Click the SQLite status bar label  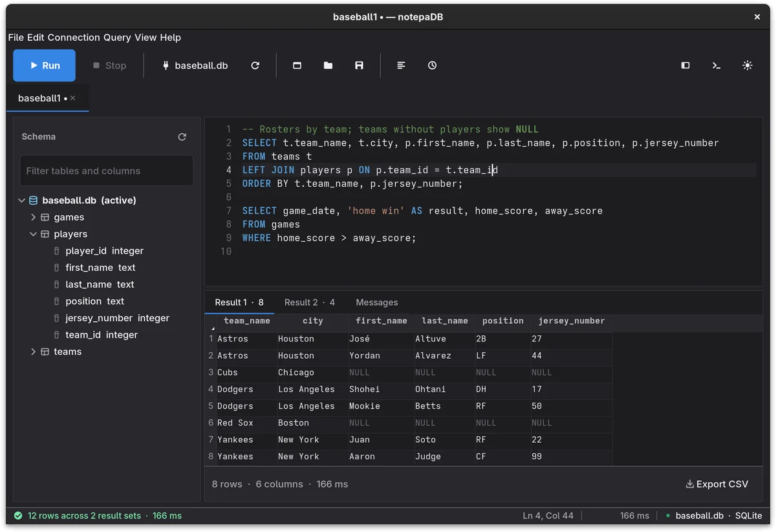(x=748, y=516)
